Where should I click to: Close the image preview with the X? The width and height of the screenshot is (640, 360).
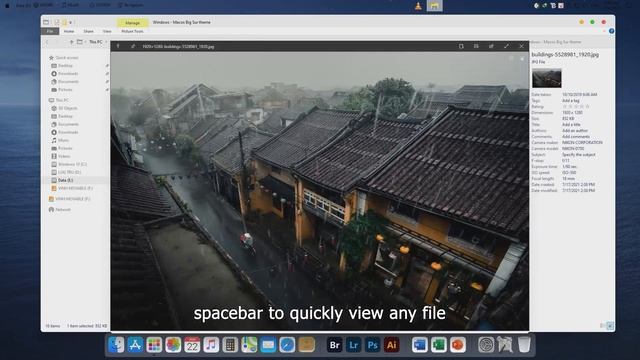[x=521, y=46]
